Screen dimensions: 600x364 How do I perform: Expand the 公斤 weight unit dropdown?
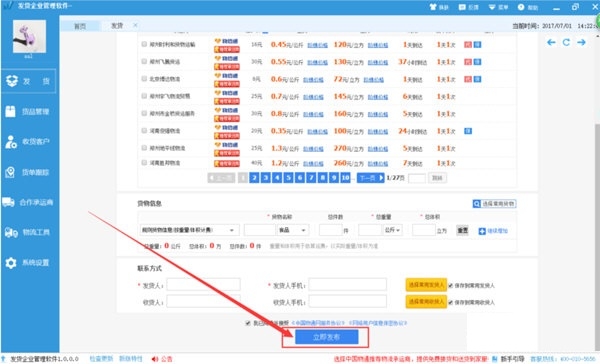392,230
